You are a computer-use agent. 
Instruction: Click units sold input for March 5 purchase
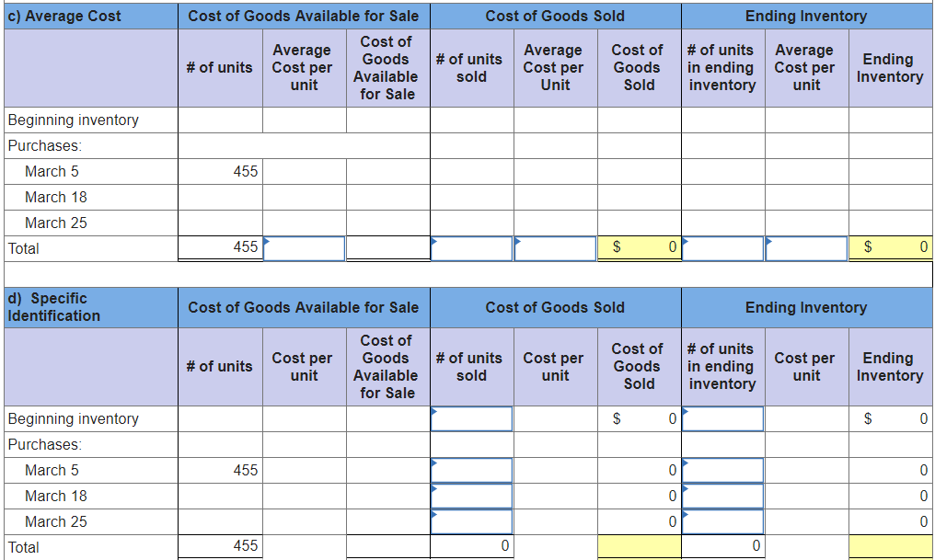pos(471,470)
